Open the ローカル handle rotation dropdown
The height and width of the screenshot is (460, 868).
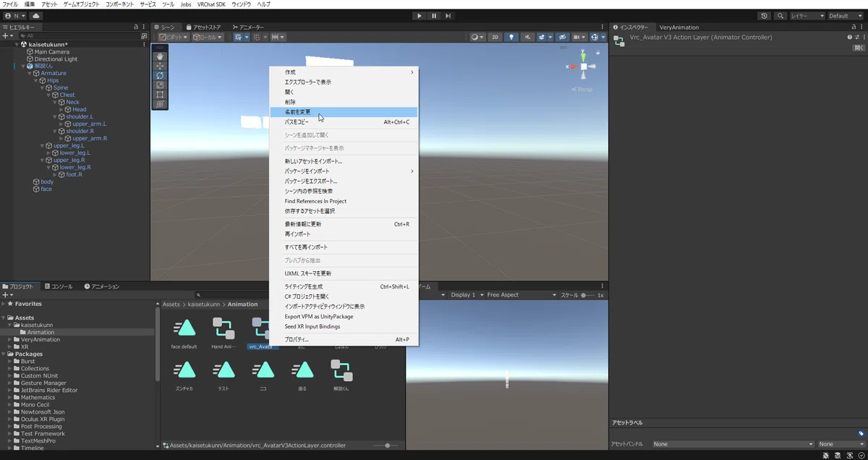click(x=208, y=37)
